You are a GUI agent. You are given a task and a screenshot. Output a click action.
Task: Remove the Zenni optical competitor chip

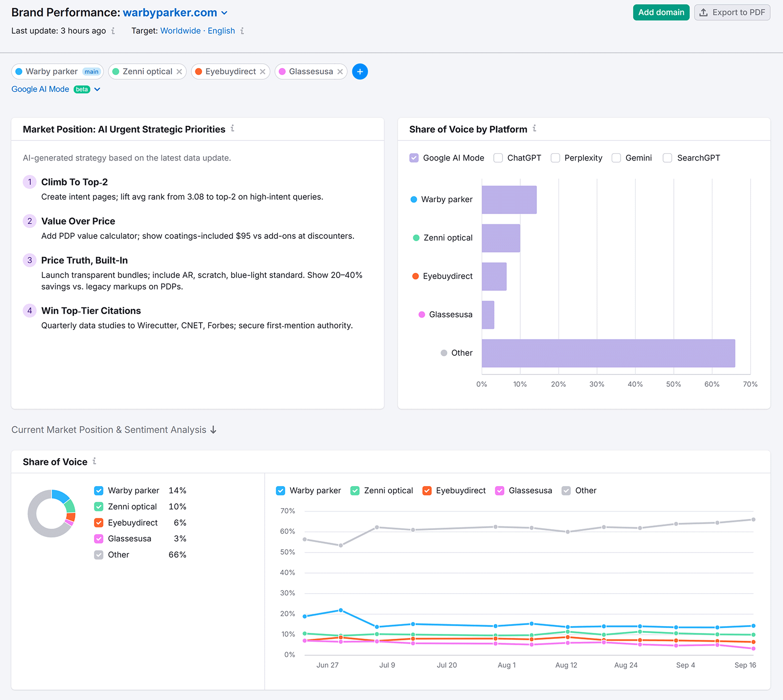tap(179, 71)
